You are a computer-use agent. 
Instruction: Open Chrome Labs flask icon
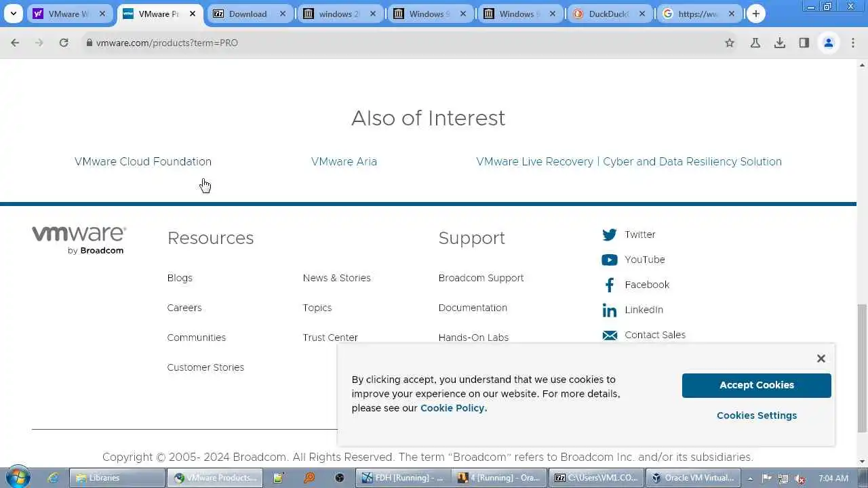click(x=755, y=43)
